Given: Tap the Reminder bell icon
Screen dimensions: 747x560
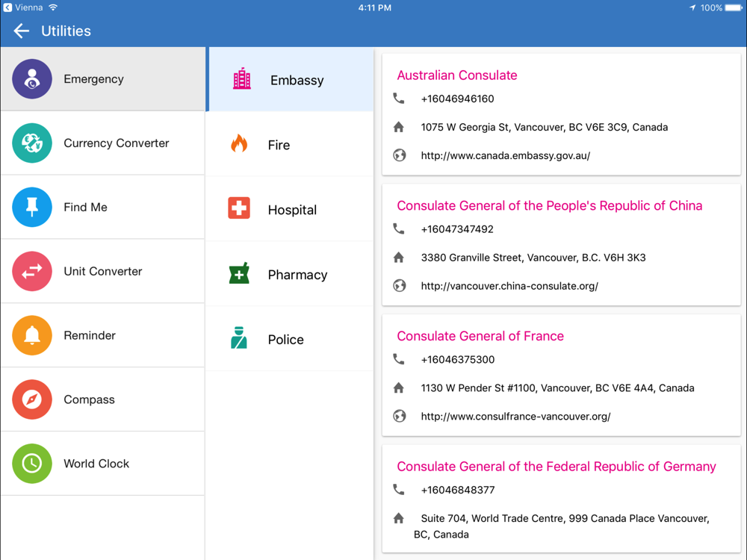Looking at the screenshot, I should (x=32, y=335).
